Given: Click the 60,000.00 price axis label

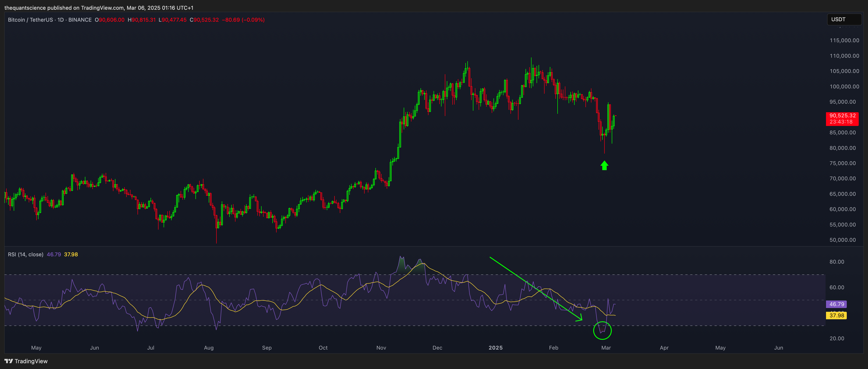Looking at the screenshot, I should click(x=842, y=209).
